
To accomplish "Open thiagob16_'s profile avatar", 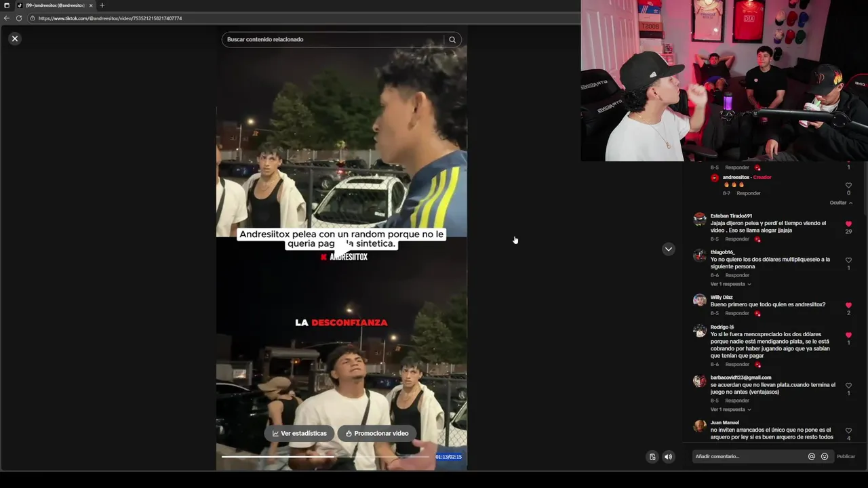I will pyautogui.click(x=700, y=256).
